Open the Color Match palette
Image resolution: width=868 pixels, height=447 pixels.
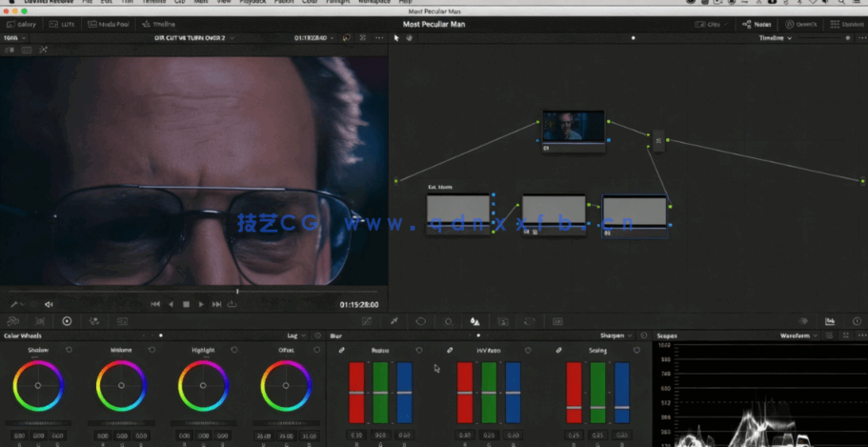(x=40, y=321)
